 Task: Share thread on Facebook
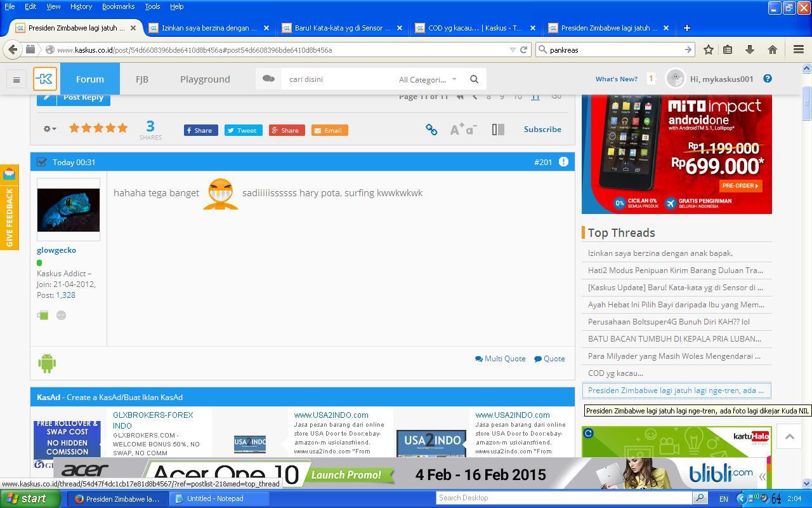coord(201,130)
